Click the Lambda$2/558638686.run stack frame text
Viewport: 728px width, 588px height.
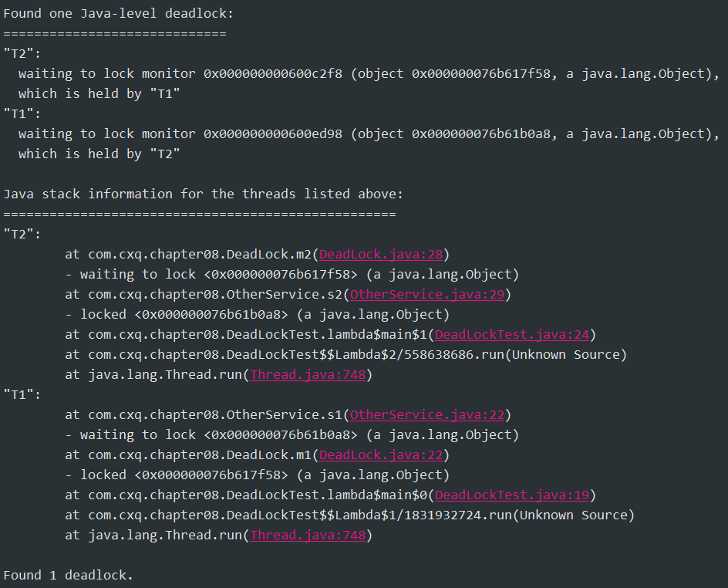[401, 355]
